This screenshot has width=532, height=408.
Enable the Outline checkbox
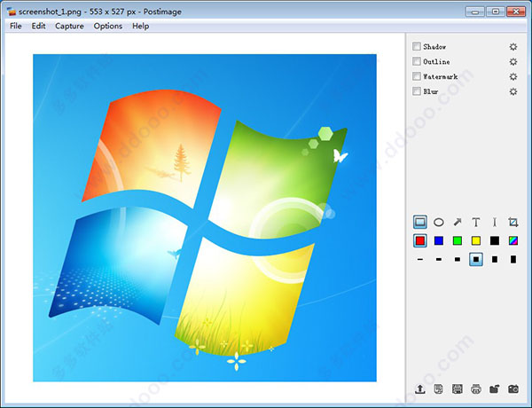(x=417, y=61)
